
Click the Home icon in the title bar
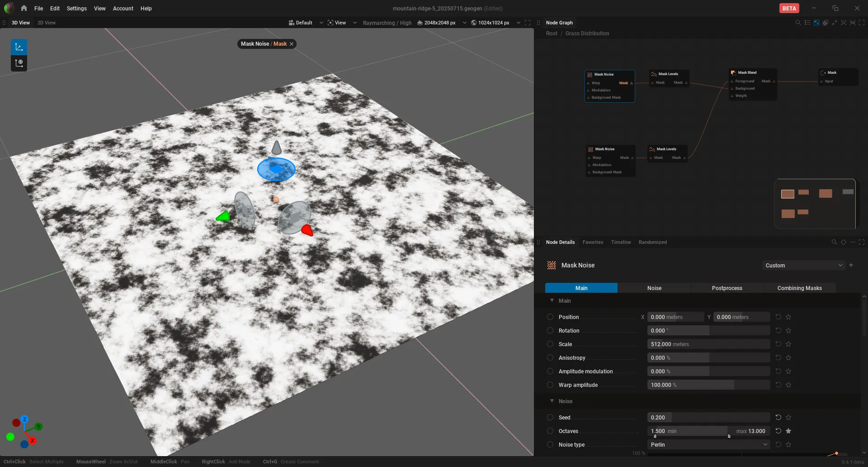coord(24,8)
